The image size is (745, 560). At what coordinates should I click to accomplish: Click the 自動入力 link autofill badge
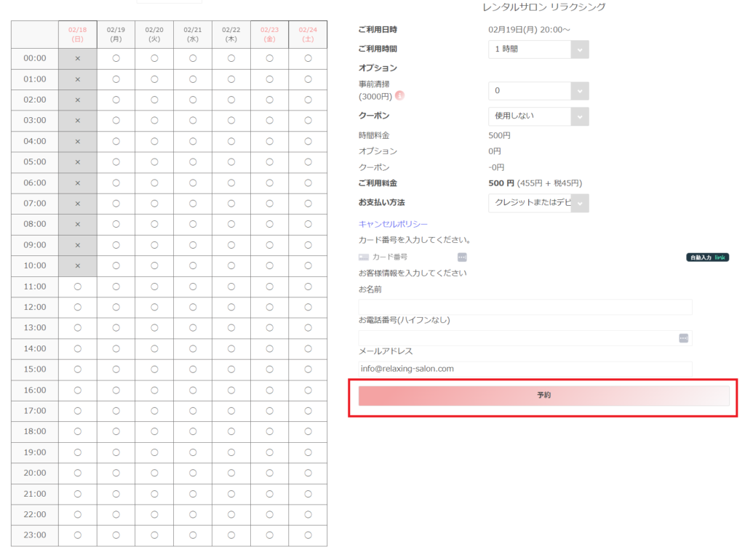(x=707, y=257)
